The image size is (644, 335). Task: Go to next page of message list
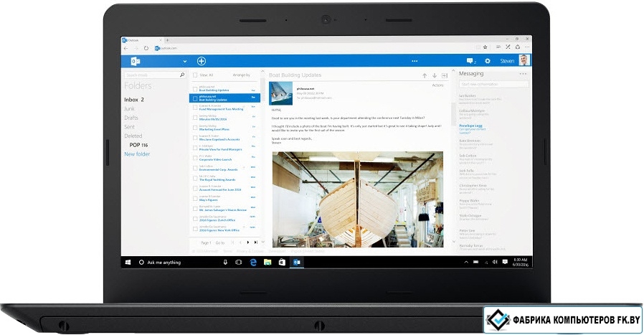[x=247, y=242]
